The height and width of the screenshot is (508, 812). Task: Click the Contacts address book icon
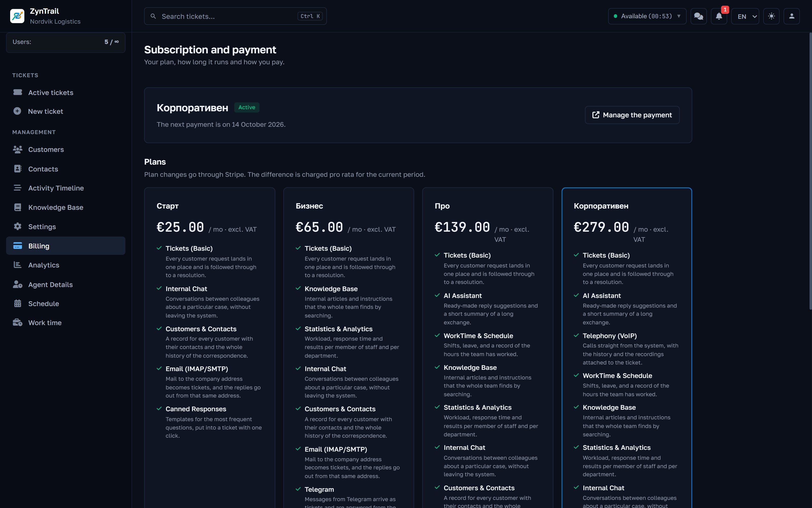18,169
